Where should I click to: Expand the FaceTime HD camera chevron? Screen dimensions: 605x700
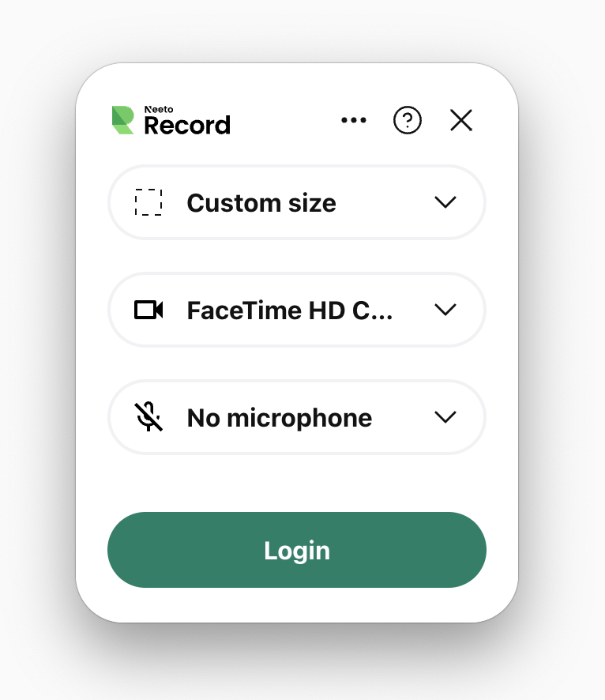[x=445, y=310]
